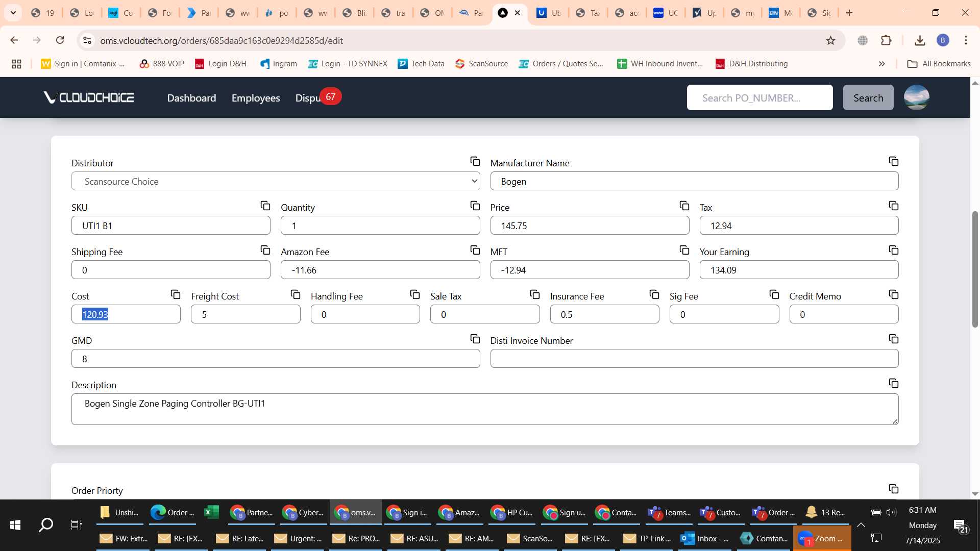Screen dimensions: 980x551
Task: Open the Employees nav item
Action: (256, 98)
